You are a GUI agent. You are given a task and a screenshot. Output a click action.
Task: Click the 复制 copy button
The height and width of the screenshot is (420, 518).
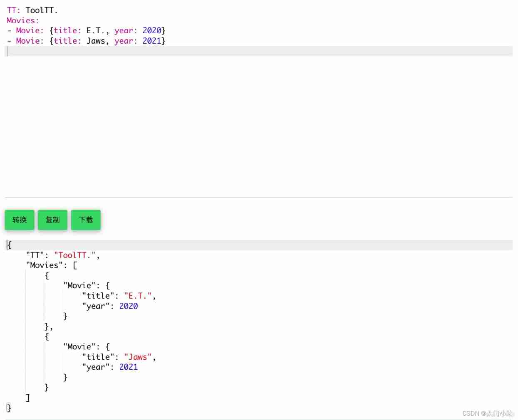(x=52, y=220)
